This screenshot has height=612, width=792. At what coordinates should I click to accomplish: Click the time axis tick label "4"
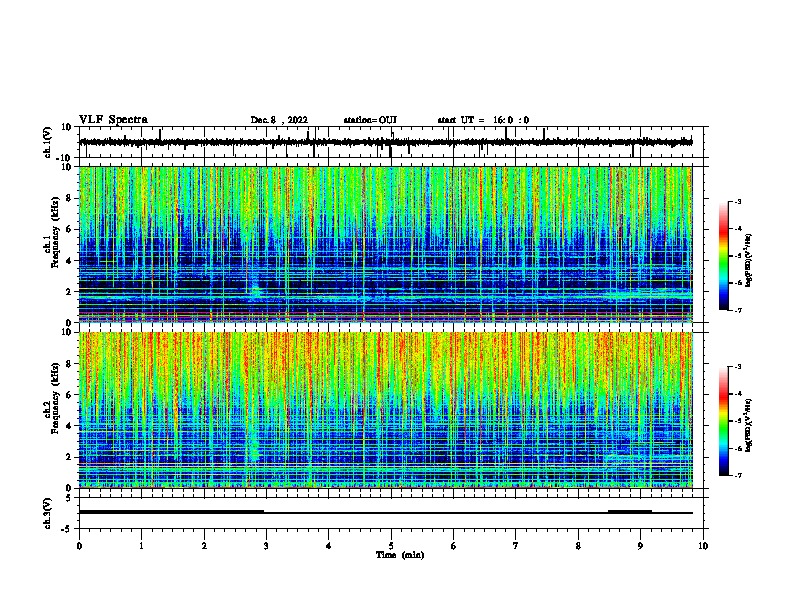329,546
